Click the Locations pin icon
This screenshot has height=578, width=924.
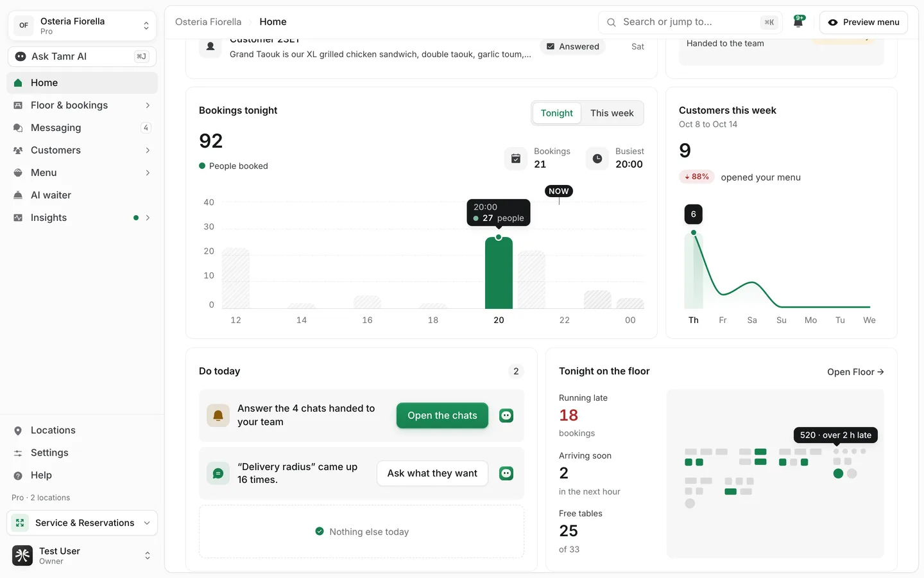[18, 430]
